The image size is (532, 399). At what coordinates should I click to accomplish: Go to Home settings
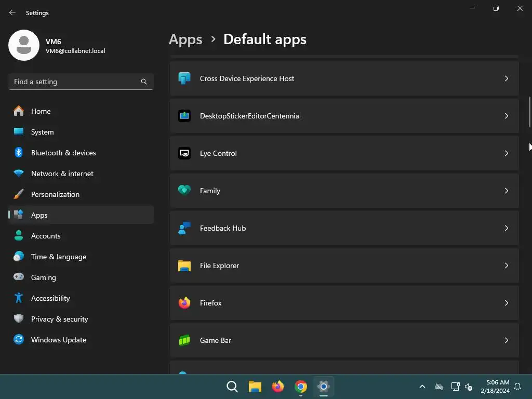click(81, 111)
